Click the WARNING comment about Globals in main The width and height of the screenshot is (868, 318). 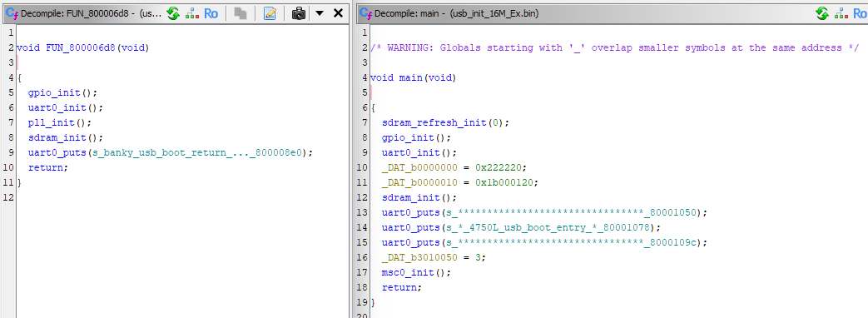pos(614,47)
